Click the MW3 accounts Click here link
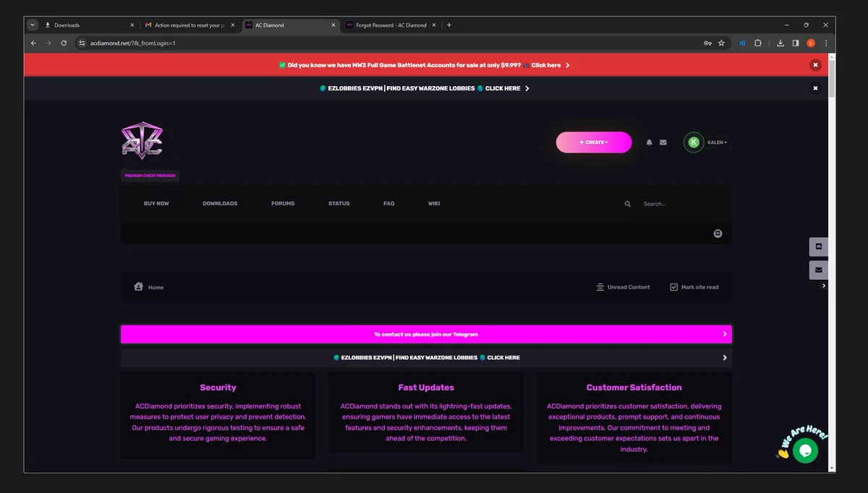868x493 pixels. 546,65
